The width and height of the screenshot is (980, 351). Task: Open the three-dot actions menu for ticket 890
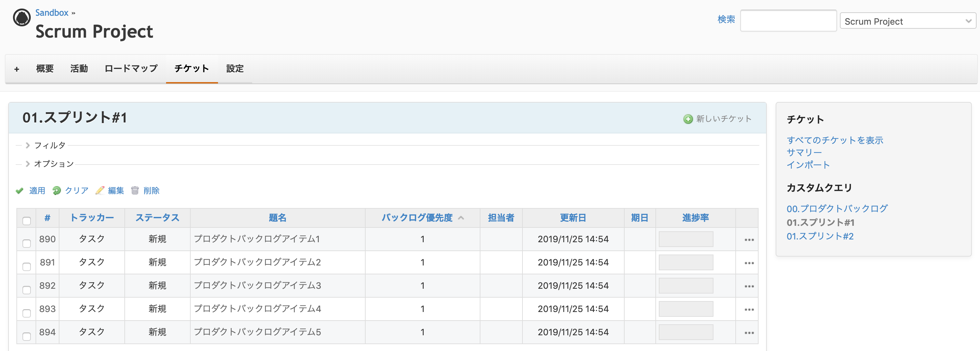point(749,239)
